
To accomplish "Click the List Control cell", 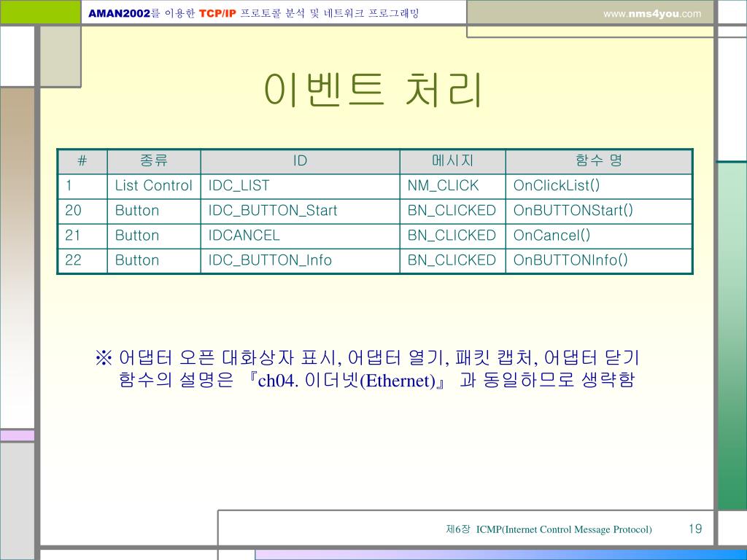I will click(154, 186).
